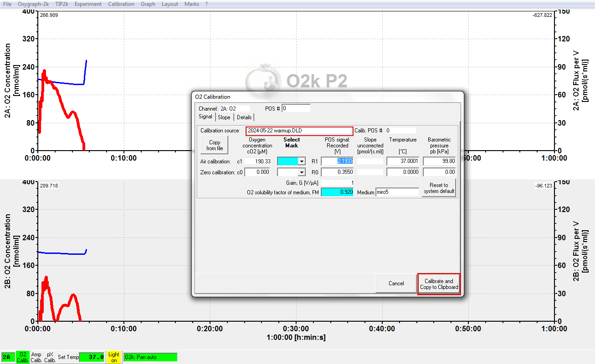Click the 2A chamber status indicator

point(8,357)
